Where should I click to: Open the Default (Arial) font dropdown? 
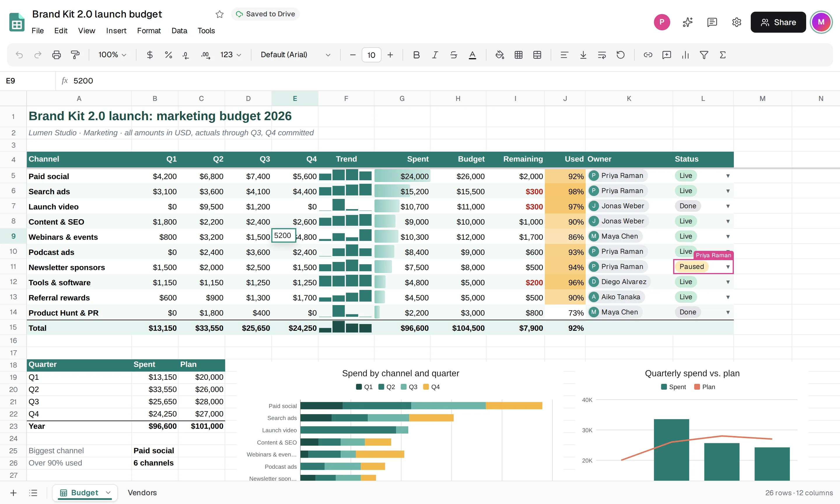295,55
